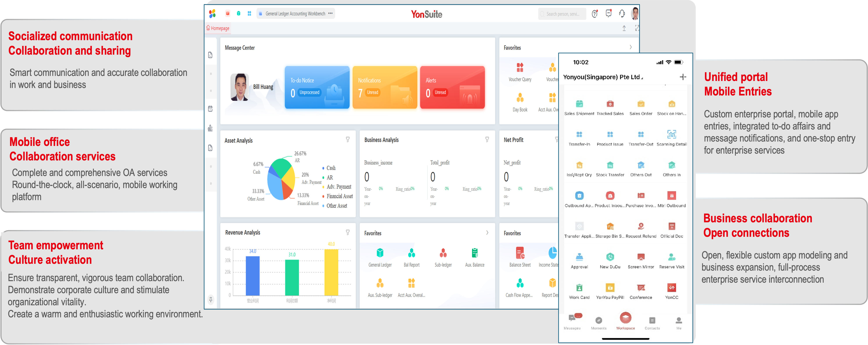The width and height of the screenshot is (868, 345).
Task: Click the help question mark icon
Action: coord(595,14)
